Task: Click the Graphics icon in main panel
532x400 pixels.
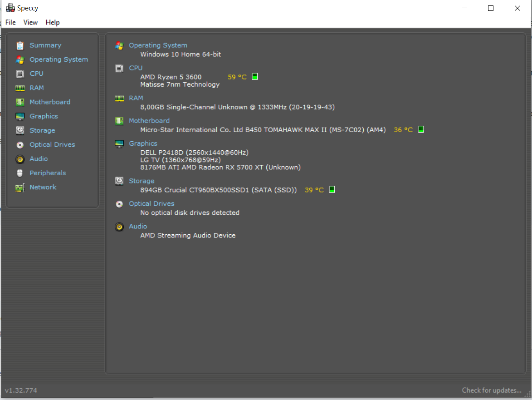Action: [x=119, y=143]
